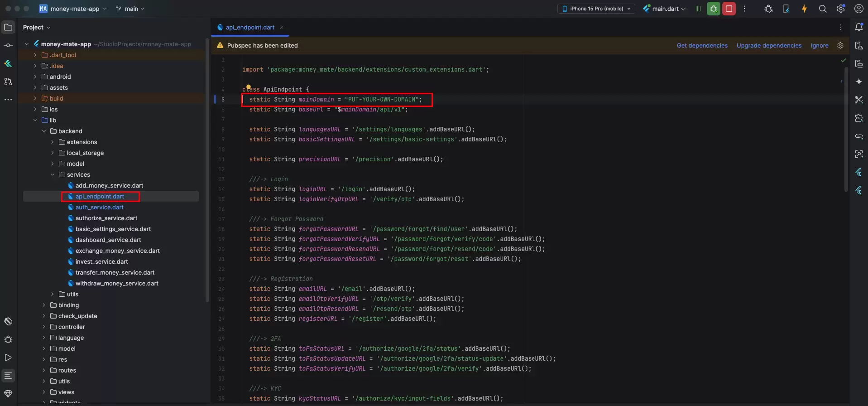Viewport: 868px width, 406px height.
Task: Open the Notifications bell icon
Action: [859, 27]
